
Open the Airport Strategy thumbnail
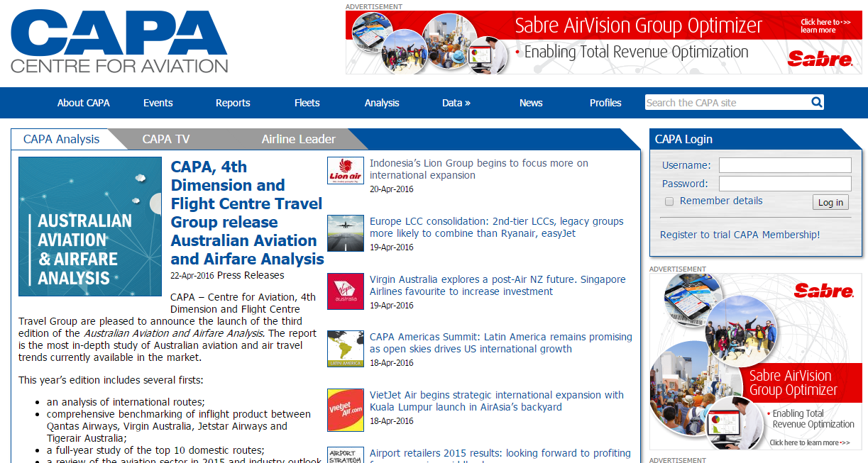point(346,454)
